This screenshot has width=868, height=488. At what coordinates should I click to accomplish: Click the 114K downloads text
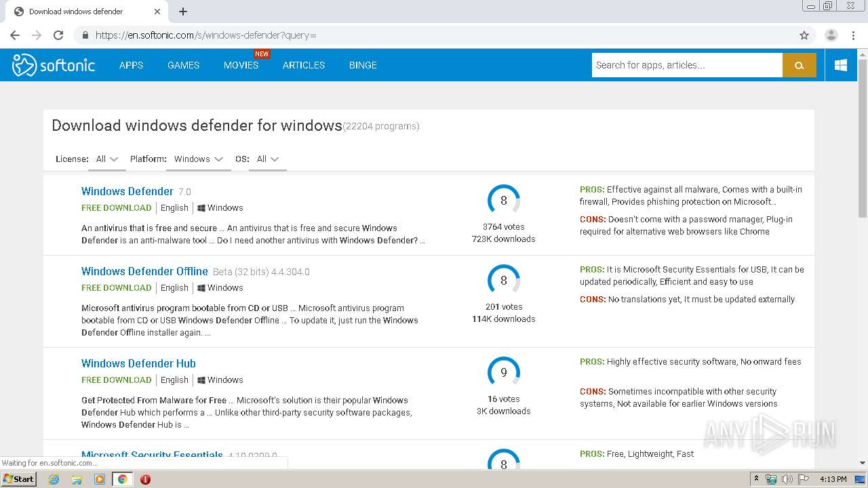tap(504, 319)
